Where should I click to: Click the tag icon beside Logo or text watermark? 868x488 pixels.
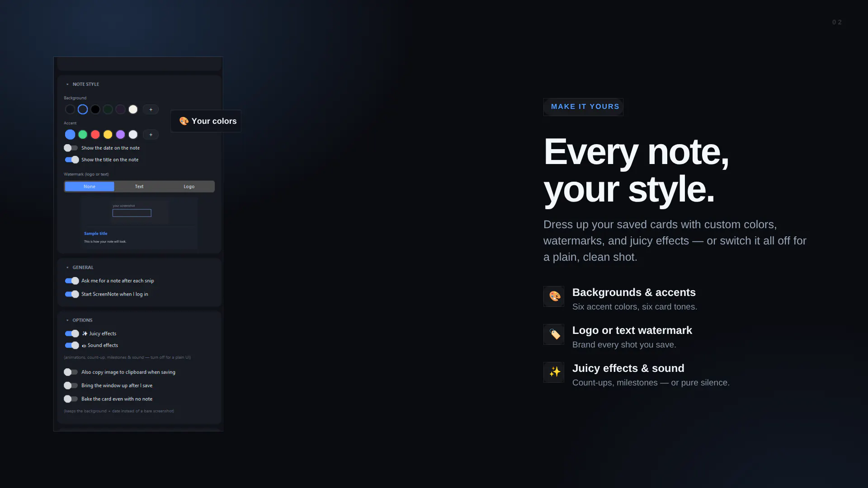[x=554, y=334]
